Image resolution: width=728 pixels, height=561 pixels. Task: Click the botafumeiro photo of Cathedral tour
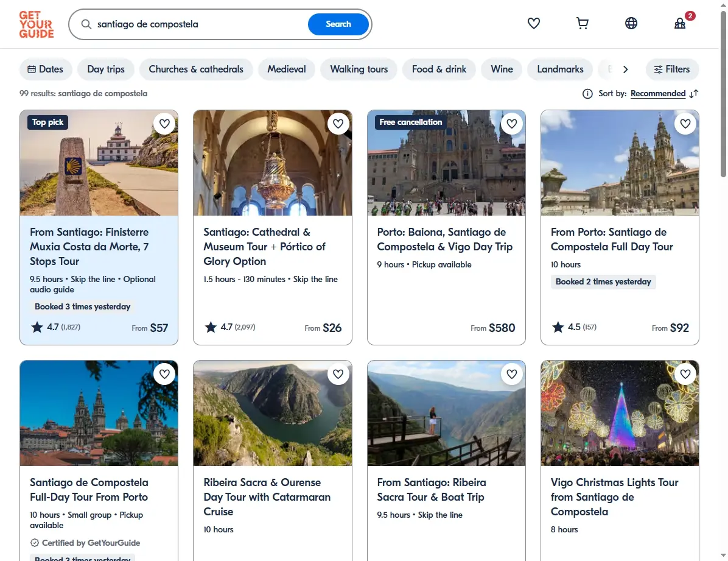click(x=273, y=163)
